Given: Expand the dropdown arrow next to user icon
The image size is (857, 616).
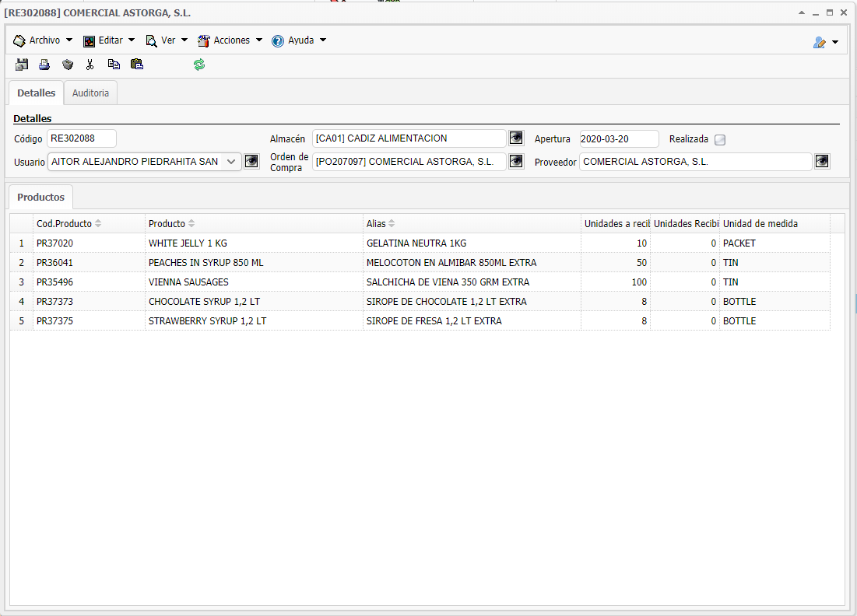Looking at the screenshot, I should point(835,42).
